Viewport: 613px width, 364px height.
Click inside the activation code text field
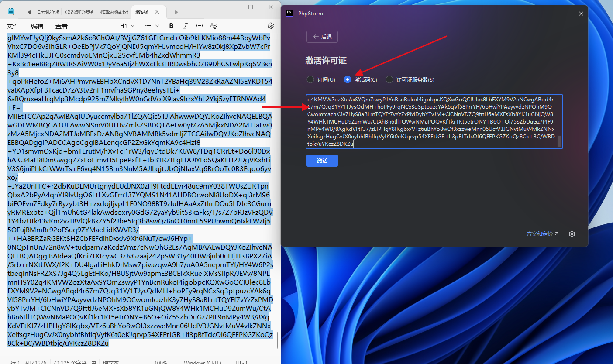click(x=434, y=121)
